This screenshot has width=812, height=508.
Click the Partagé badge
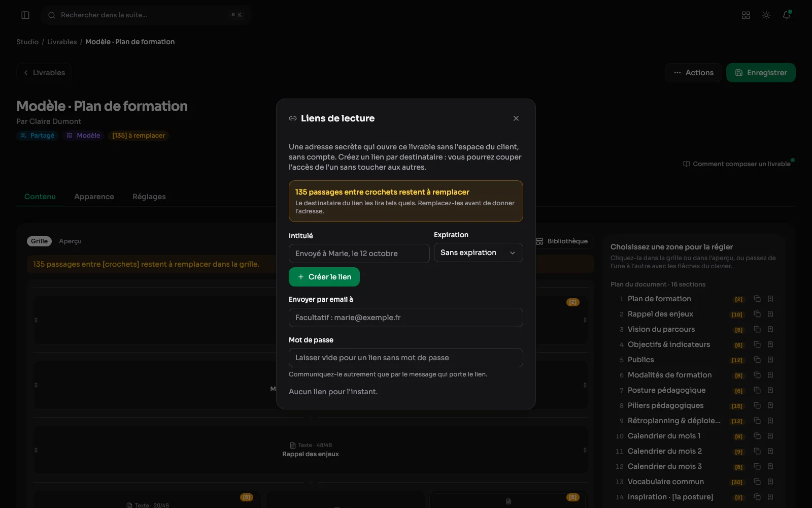[x=38, y=136]
